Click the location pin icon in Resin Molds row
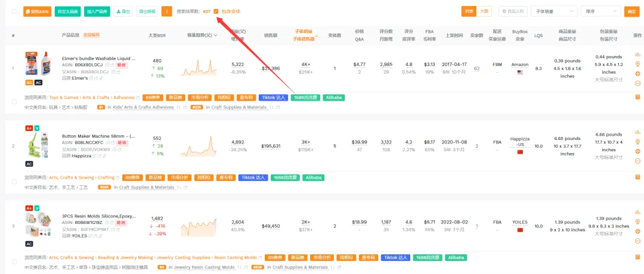644x274 pixels. (x=638, y=222)
